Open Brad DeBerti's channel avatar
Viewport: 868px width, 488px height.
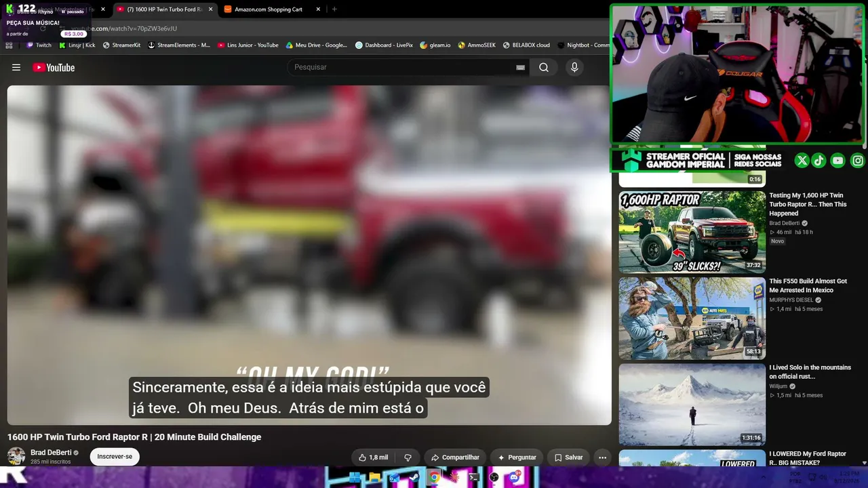click(16, 456)
